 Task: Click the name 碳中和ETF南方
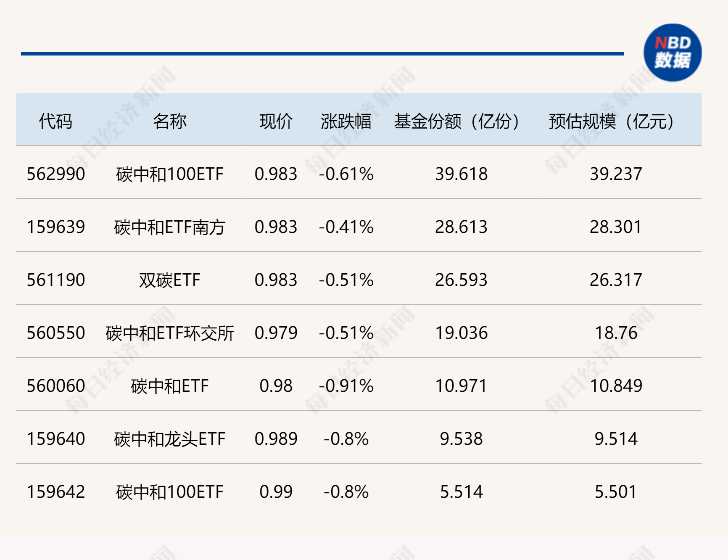pos(170,227)
